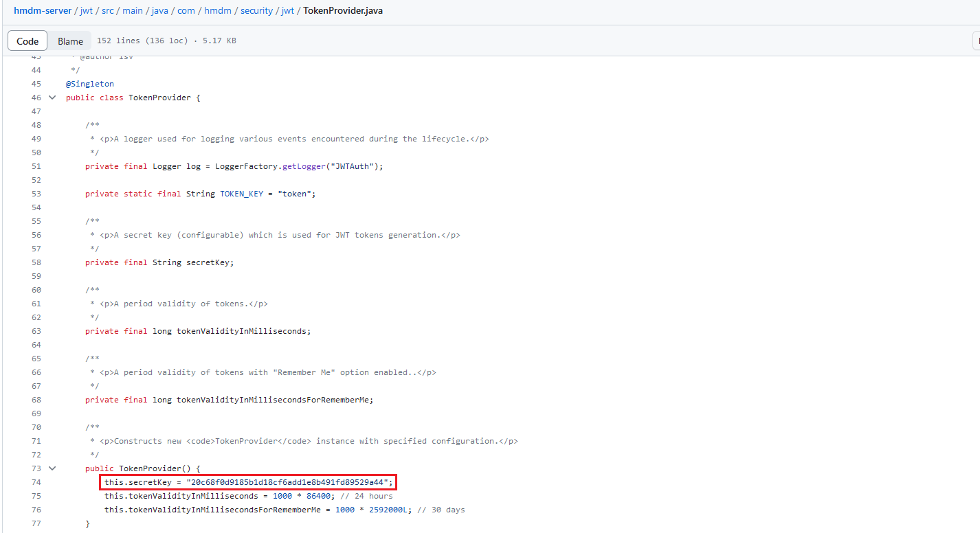Screen dimensions: 980x533
Task: Collapse the TokenProvider constructor at line 73
Action: coord(52,468)
